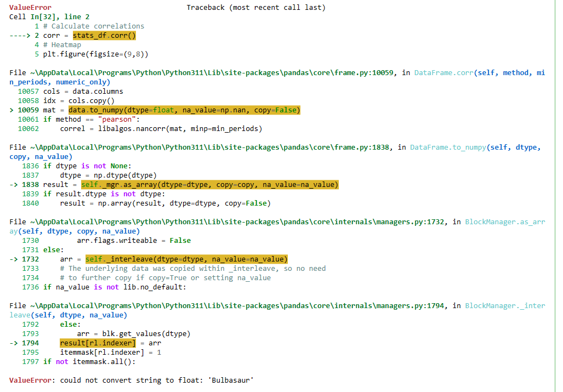Screen dimensions: 563x392
Task: Click 'result = np.array(result...' line 1840
Action: 165,203
